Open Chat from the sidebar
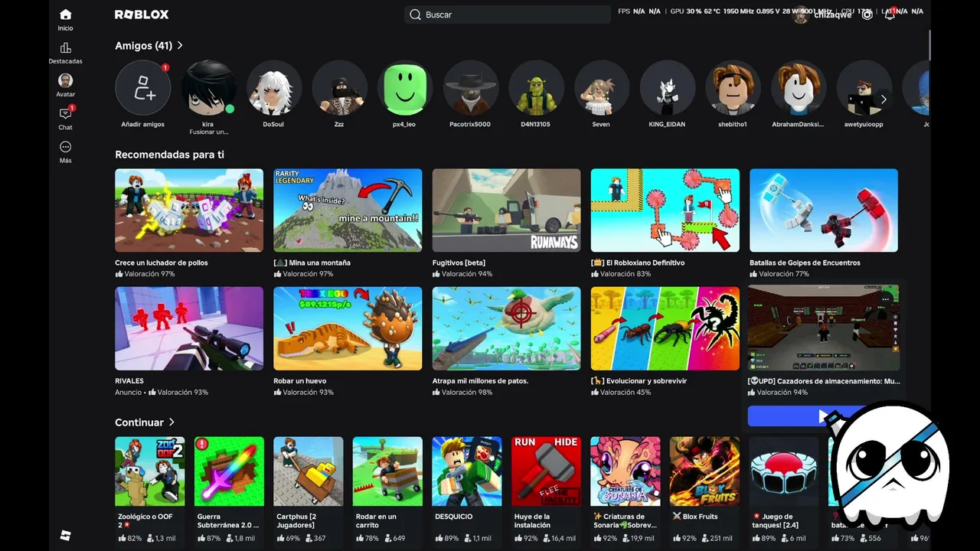Viewport: 980px width, 551px height. pos(65,119)
